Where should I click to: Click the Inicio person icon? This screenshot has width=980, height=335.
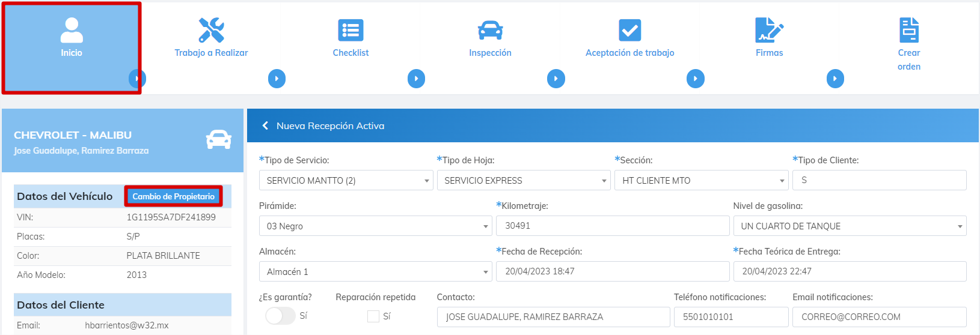[72, 29]
